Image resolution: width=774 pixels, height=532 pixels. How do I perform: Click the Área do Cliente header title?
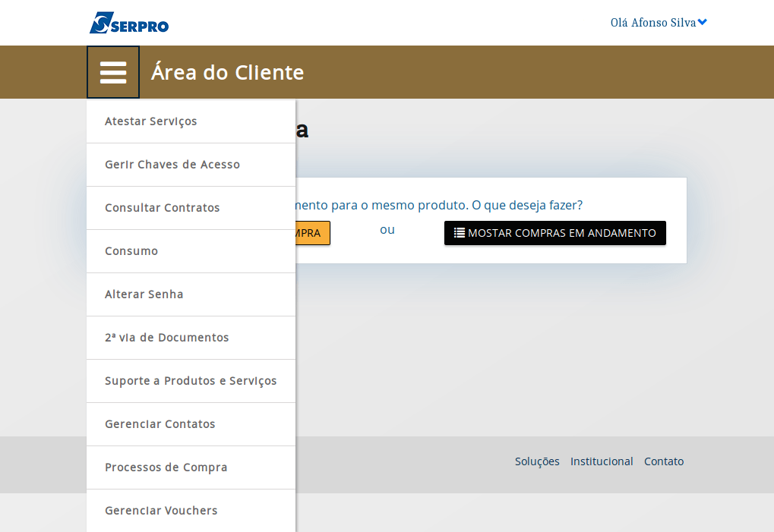click(227, 72)
